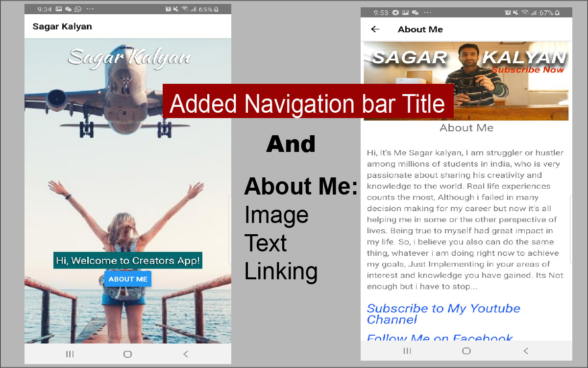Tap the 67% battery percentage text

pyautogui.click(x=546, y=13)
